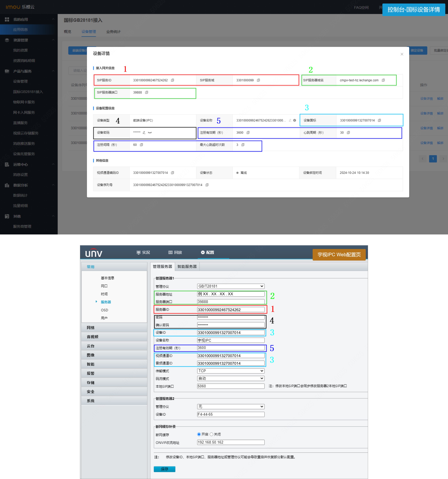The image size is (448, 479).
Task: Click the 资源管理 layers icon in sidebar
Action: (7, 40)
